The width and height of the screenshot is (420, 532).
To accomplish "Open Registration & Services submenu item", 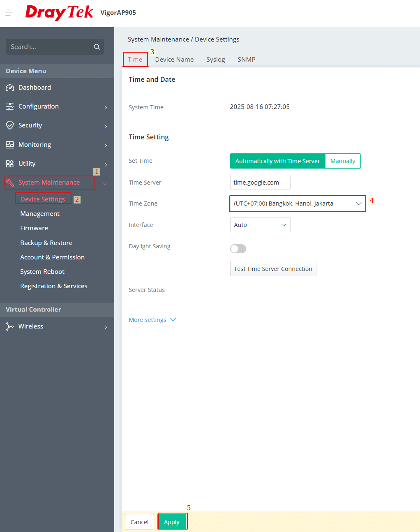I will click(x=54, y=286).
